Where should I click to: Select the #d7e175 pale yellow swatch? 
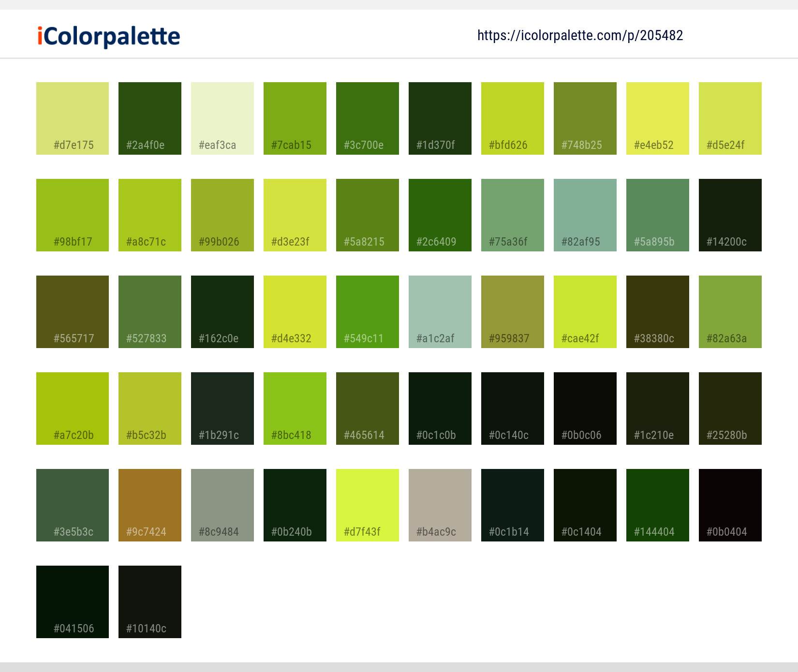coord(73,118)
